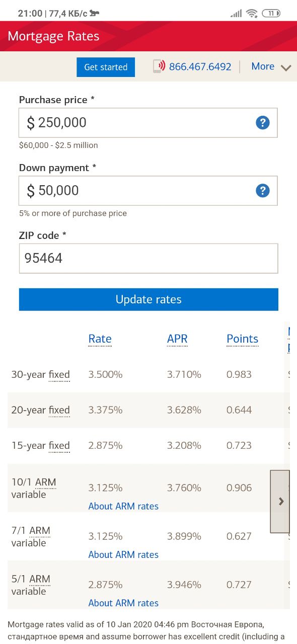Image resolution: width=297 pixels, height=644 pixels.
Task: Open the Rate column header definition
Action: (x=100, y=339)
